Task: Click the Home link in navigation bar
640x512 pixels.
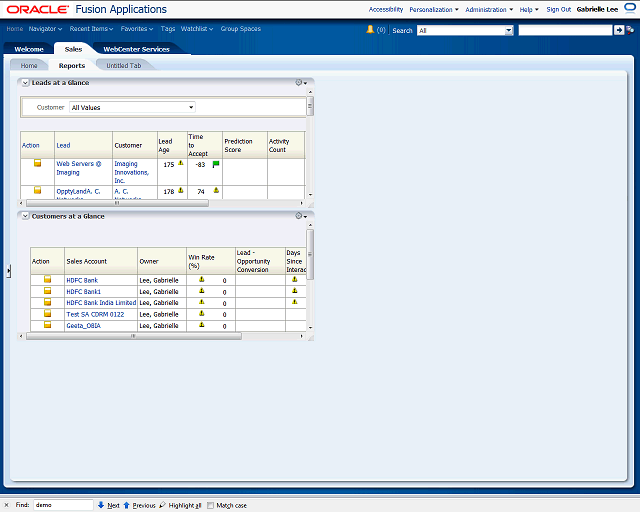Action: 15,29
